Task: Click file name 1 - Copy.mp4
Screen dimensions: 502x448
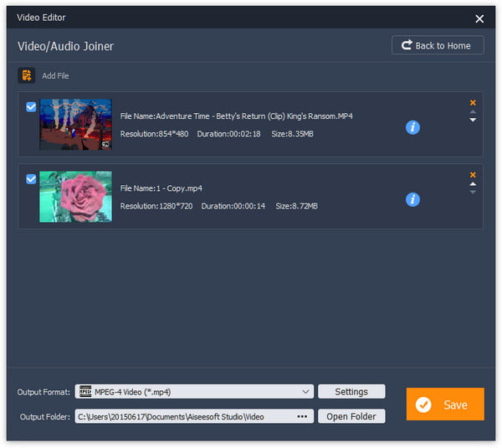Action: tap(161, 188)
